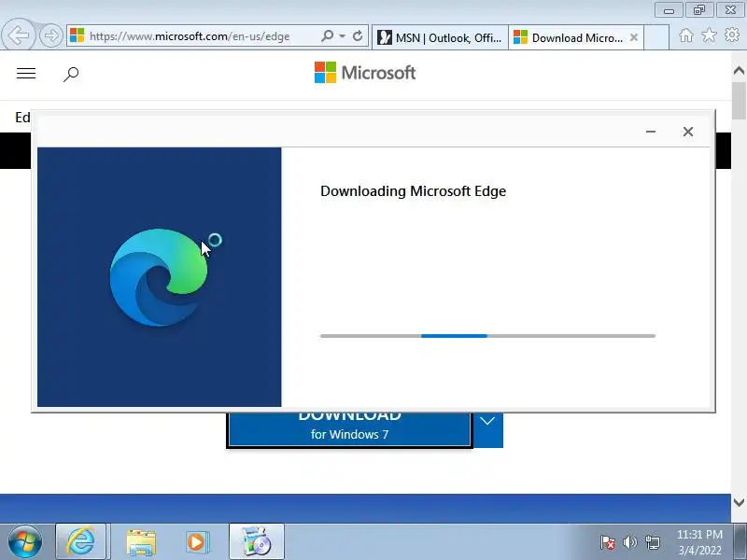Click the network tray icon
Screen dimensions: 747x560
point(653,542)
